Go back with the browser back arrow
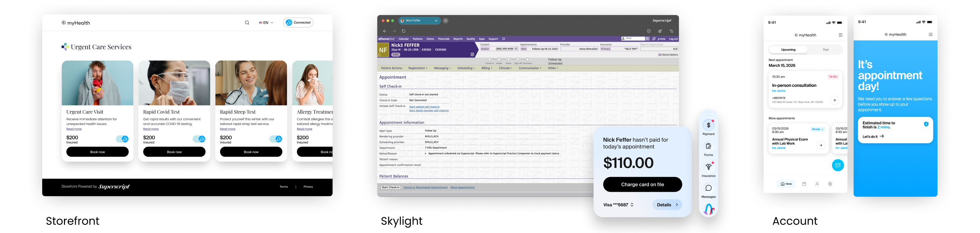The height and width of the screenshot is (233, 980). click(x=385, y=31)
